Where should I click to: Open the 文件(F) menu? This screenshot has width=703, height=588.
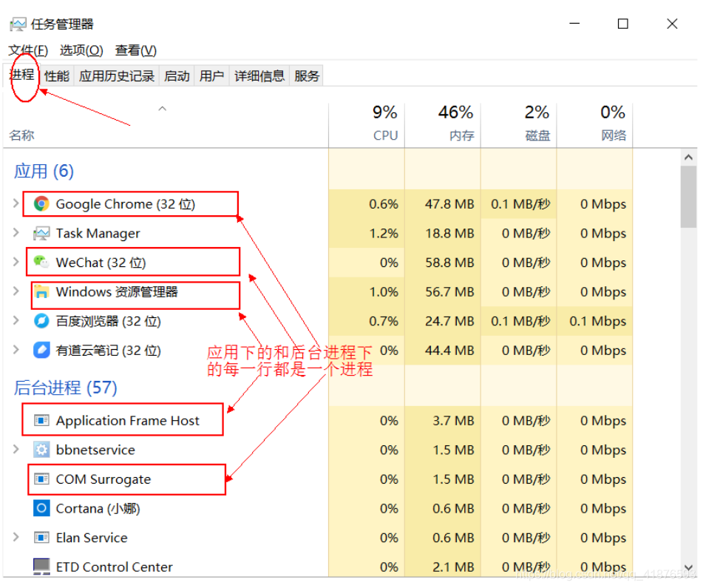[28, 50]
